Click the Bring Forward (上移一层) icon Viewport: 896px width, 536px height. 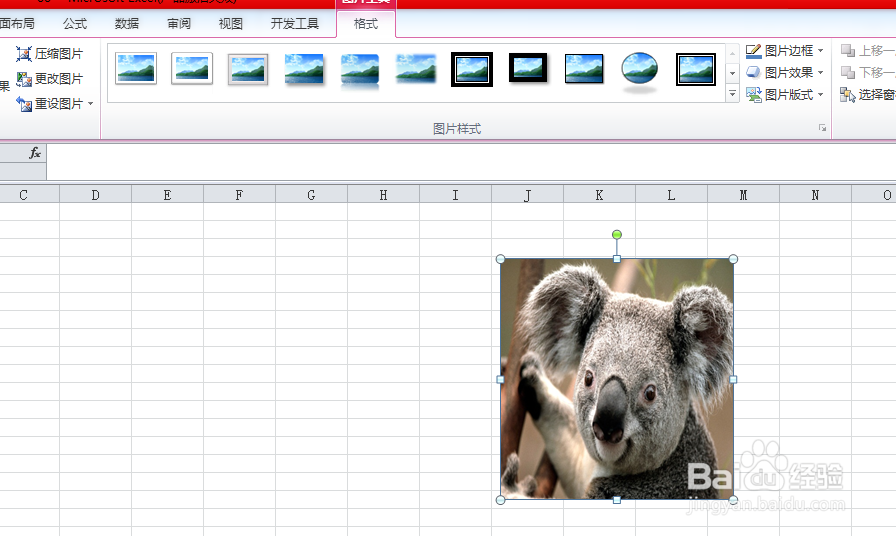pyautogui.click(x=848, y=51)
